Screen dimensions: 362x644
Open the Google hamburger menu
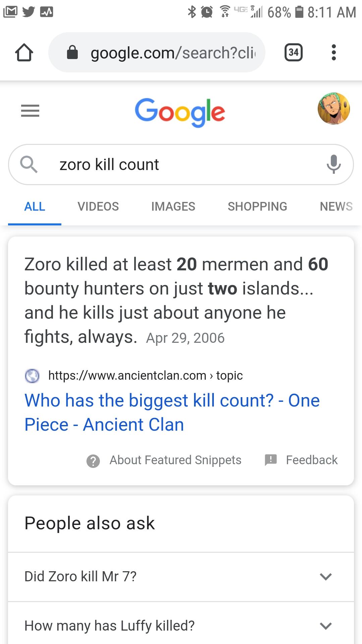coord(30,111)
